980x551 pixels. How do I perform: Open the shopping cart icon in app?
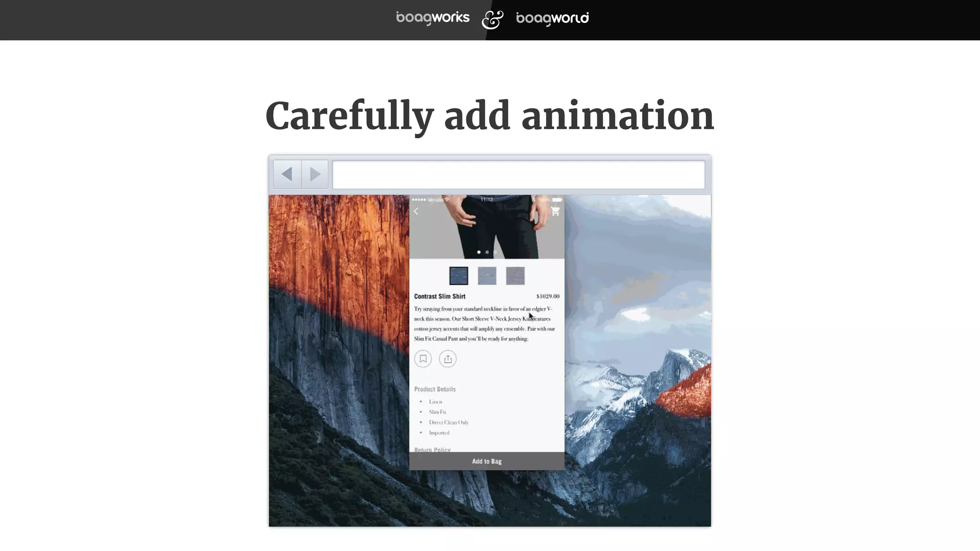coord(555,211)
